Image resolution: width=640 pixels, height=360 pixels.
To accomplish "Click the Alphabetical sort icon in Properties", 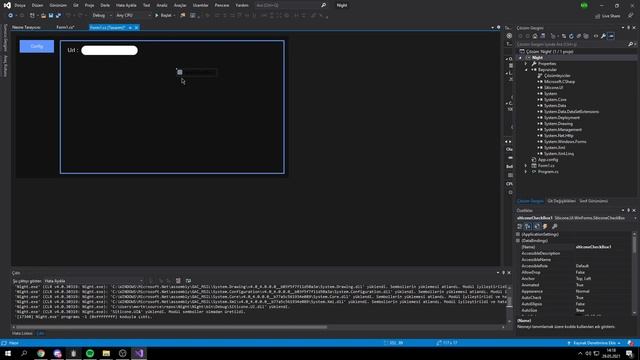I will 528,227.
